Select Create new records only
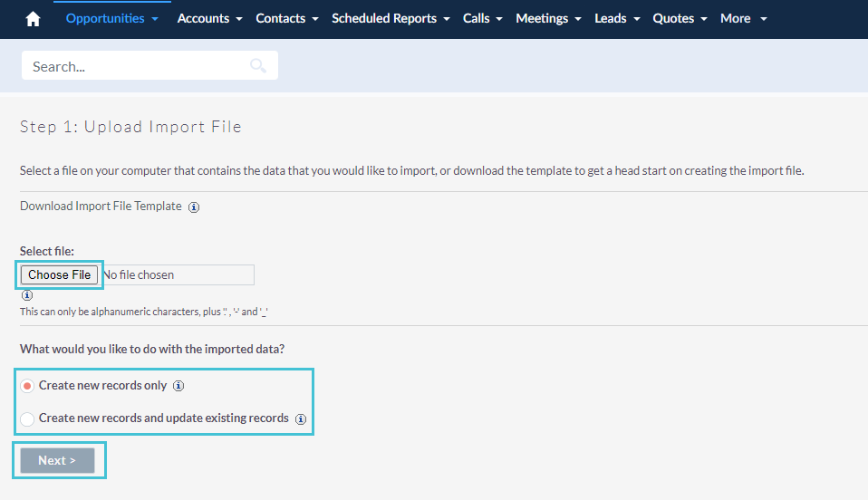The image size is (868, 500). click(x=27, y=386)
